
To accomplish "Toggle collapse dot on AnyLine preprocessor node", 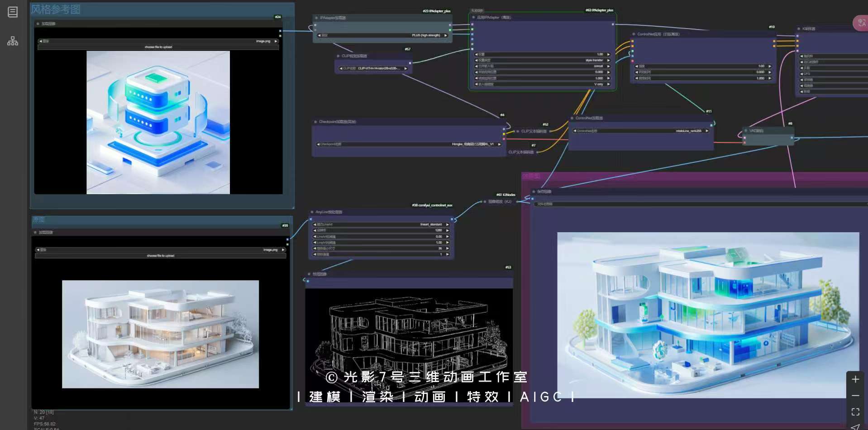I will pyautogui.click(x=312, y=212).
